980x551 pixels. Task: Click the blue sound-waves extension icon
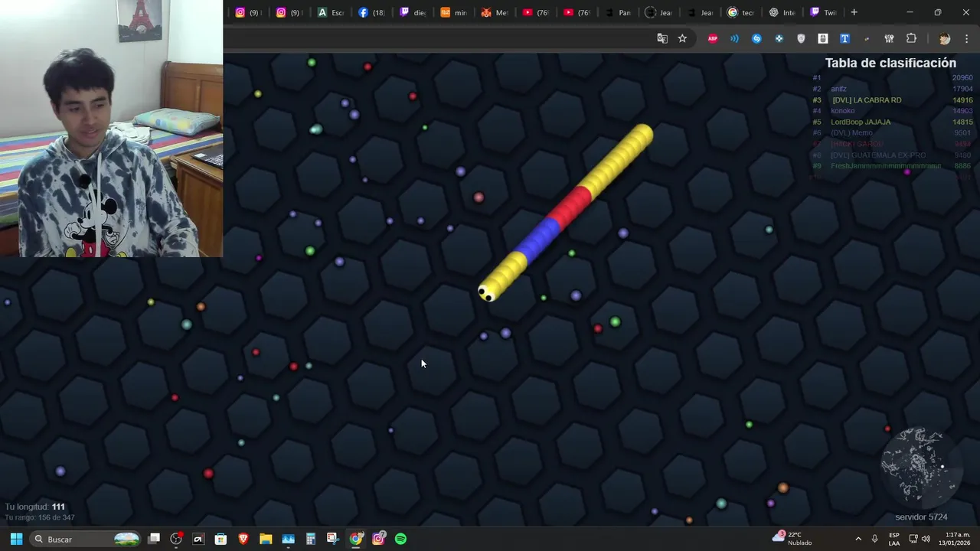pyautogui.click(x=734, y=38)
